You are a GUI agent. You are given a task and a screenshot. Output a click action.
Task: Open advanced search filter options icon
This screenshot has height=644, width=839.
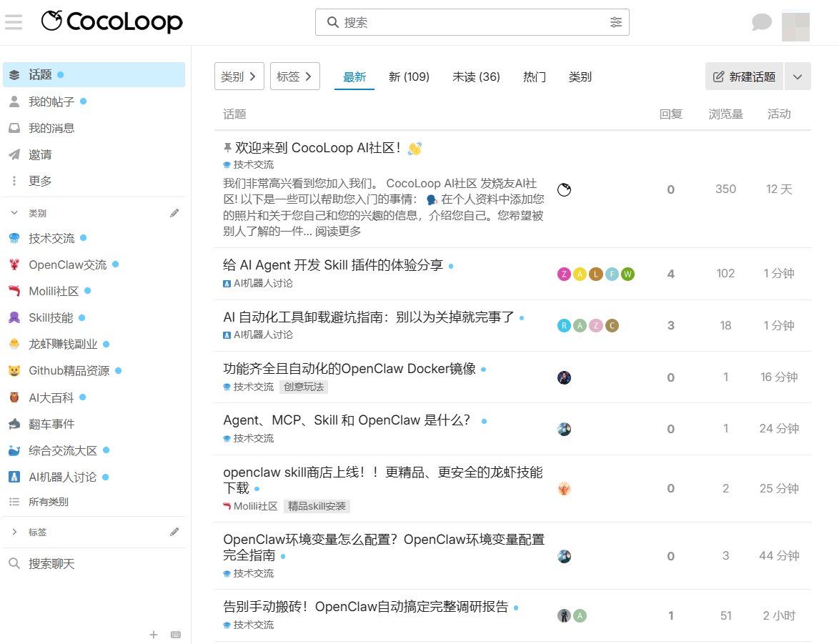click(x=616, y=22)
